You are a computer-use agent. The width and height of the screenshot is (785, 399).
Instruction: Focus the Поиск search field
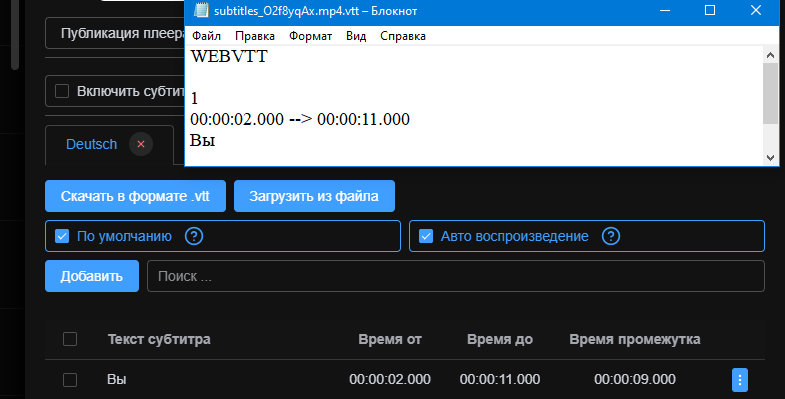(456, 276)
